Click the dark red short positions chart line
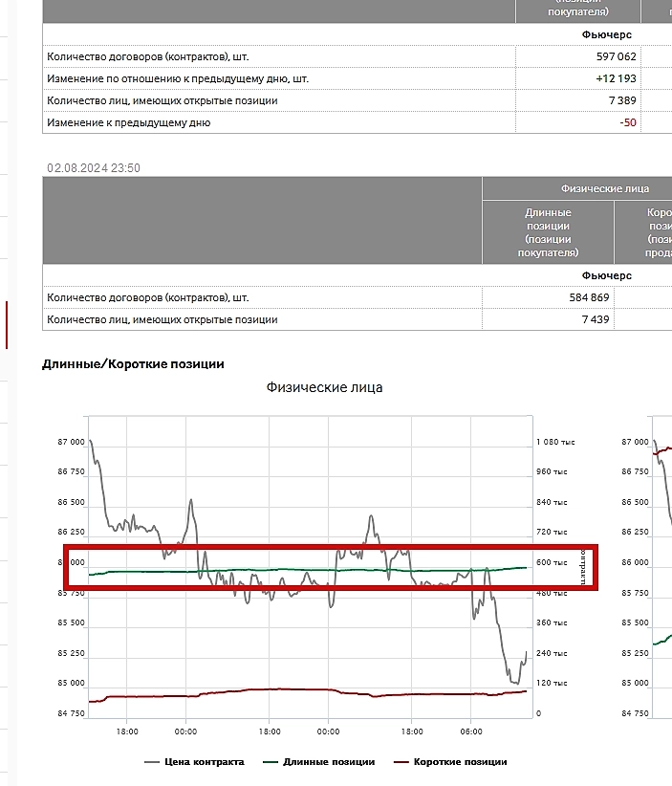 (x=287, y=689)
